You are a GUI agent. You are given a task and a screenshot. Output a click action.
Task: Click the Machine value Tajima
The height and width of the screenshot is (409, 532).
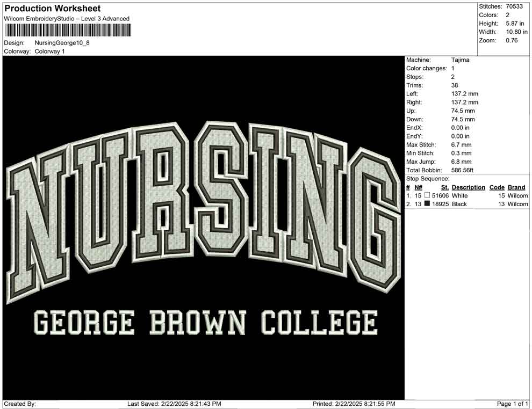(x=461, y=60)
